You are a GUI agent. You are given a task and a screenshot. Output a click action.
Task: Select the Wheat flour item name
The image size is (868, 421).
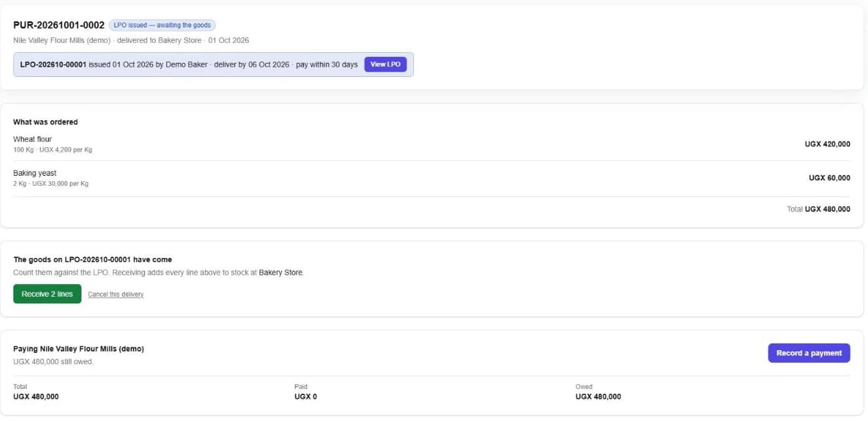coord(33,139)
